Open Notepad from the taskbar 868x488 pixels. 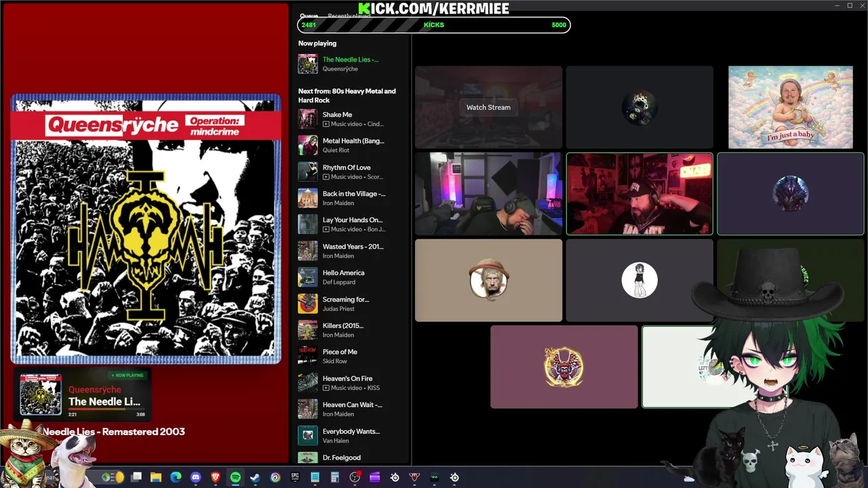[315, 477]
